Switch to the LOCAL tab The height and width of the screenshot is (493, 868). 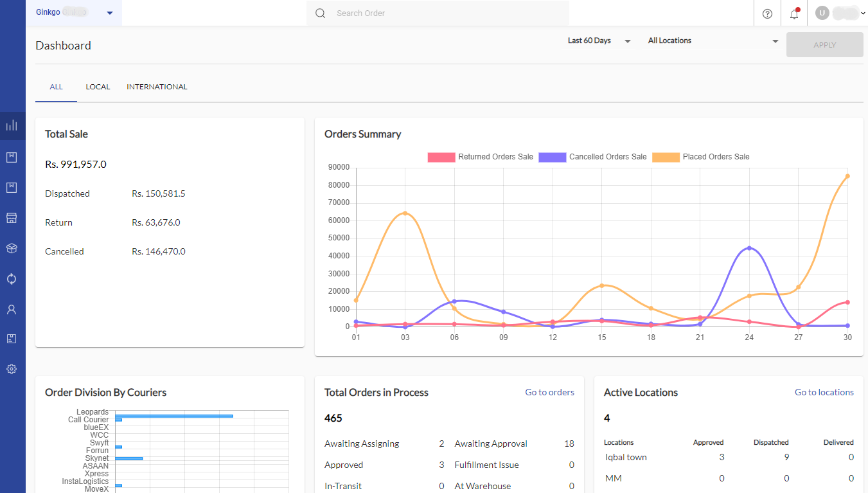(98, 87)
